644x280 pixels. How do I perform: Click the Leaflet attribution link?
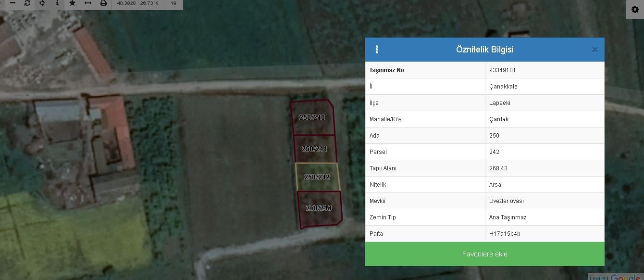click(x=598, y=278)
